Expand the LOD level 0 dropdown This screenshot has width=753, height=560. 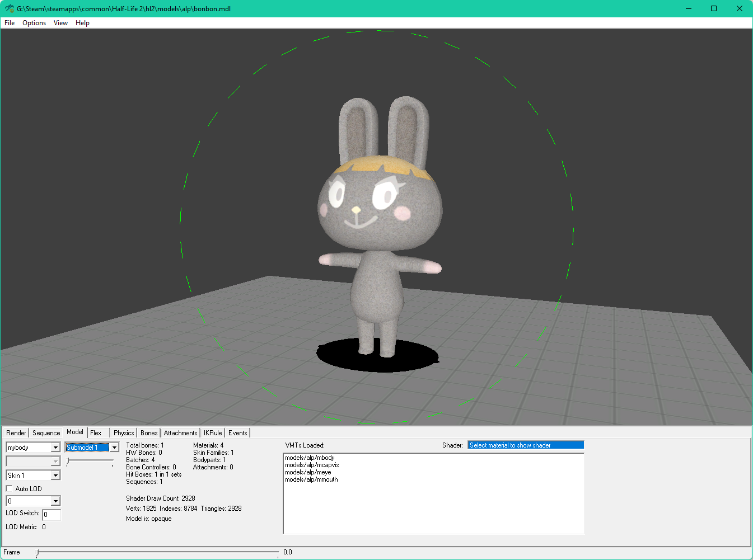[x=55, y=501]
